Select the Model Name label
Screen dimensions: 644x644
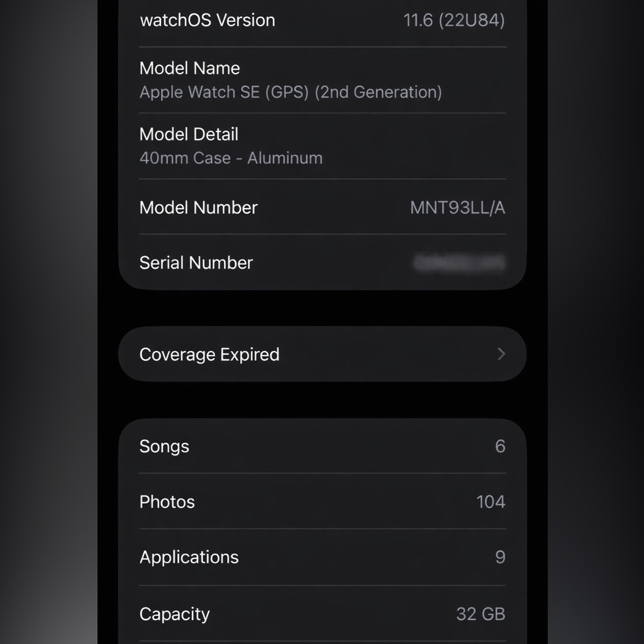[189, 68]
